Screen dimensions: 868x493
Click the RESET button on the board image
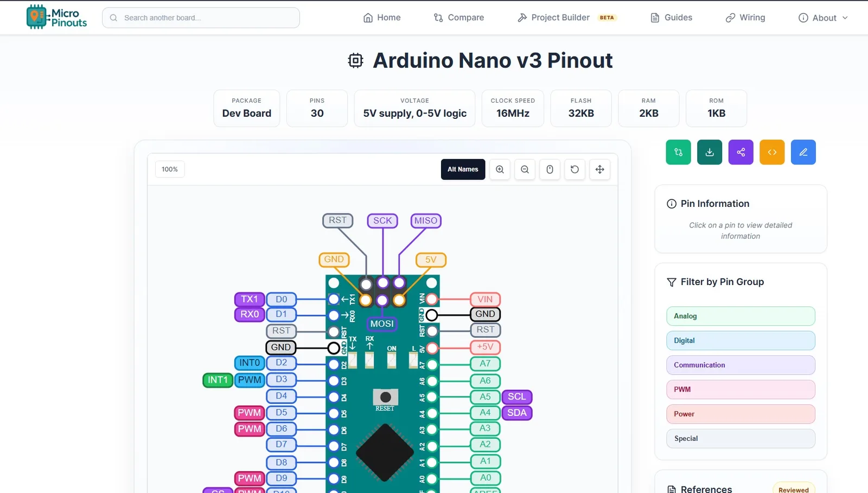click(x=385, y=397)
